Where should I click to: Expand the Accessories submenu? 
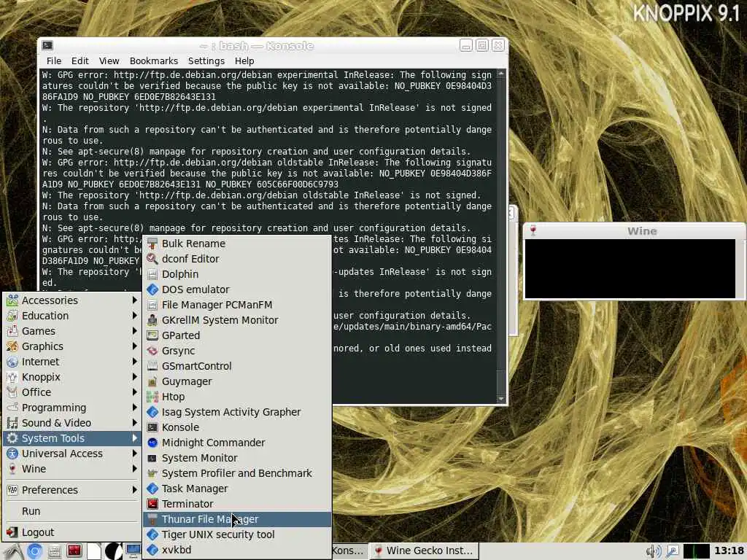(72, 300)
